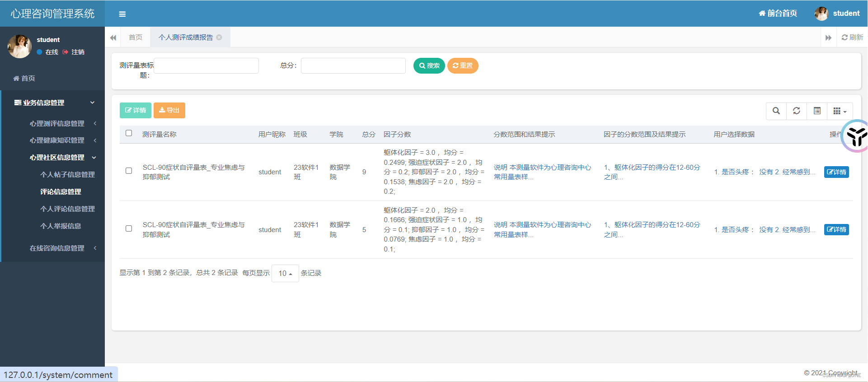868x382 pixels.
Task: Click the floating round assistant icon
Action: click(855, 136)
